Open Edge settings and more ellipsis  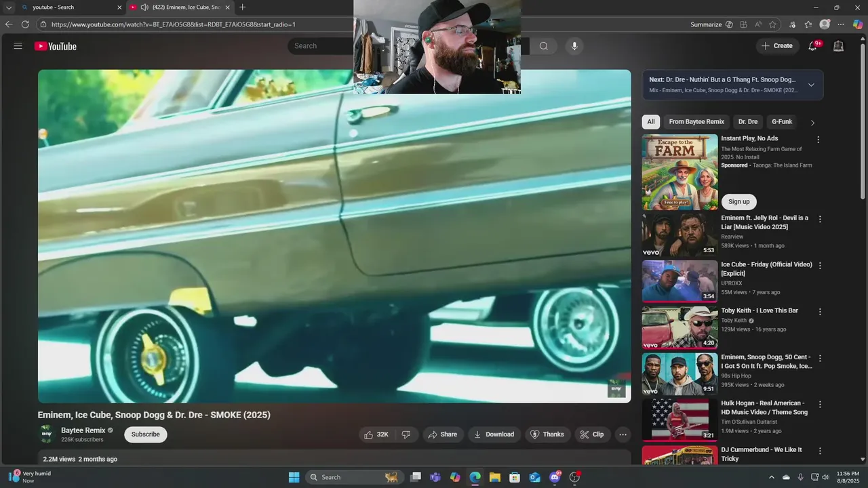[842, 24]
